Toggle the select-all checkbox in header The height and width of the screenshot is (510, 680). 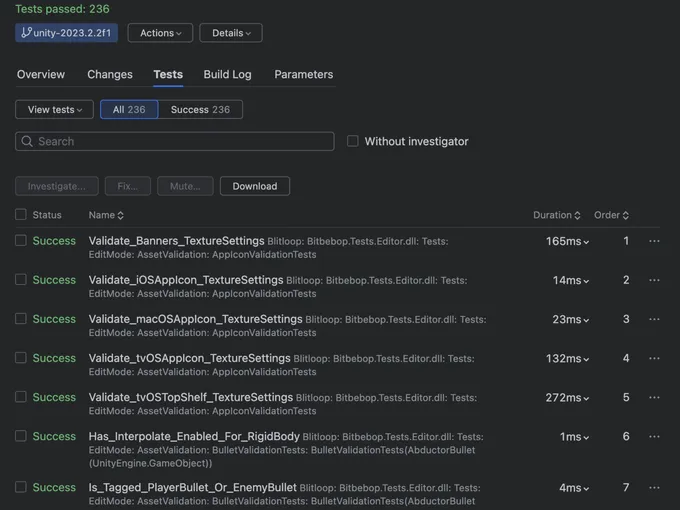coord(21,214)
